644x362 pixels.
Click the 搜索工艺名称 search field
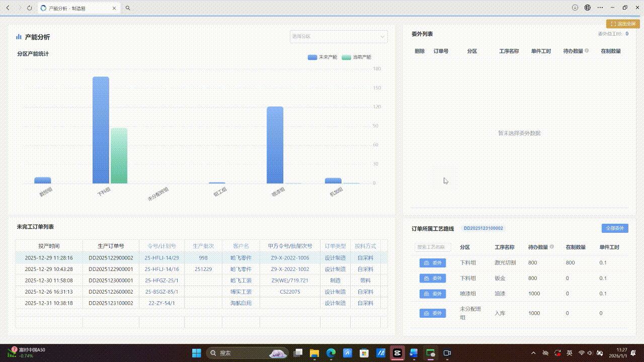click(433, 247)
